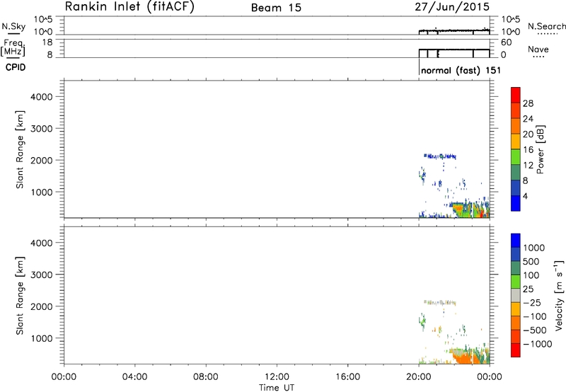This screenshot has width=566, height=392.
Task: Click the '08:00' time tick label
Action: point(206,377)
